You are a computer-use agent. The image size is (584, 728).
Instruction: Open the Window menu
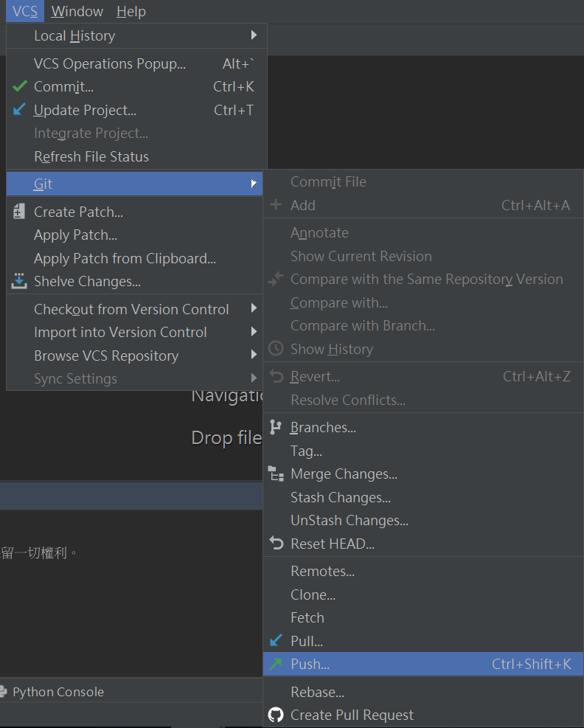77,11
